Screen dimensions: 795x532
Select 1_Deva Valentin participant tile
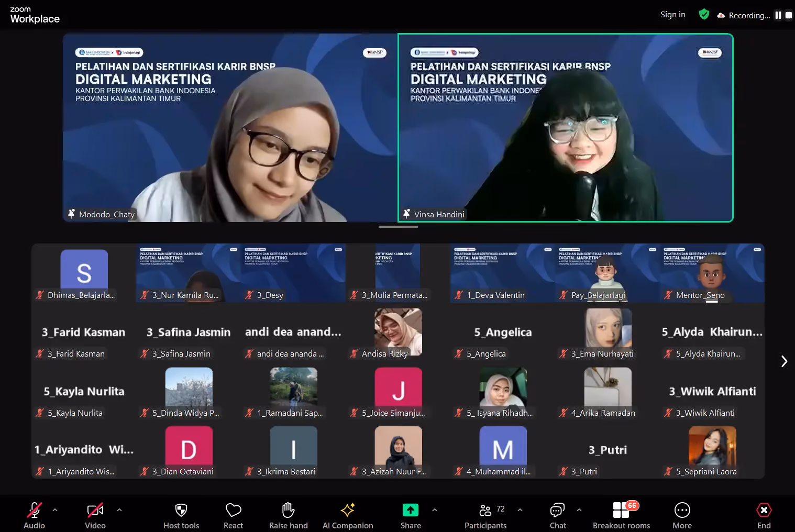pos(503,273)
